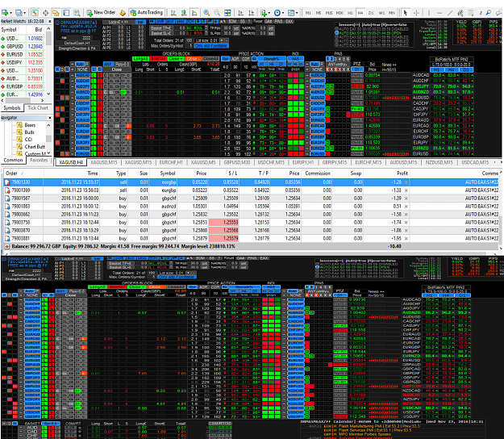
Task: Zoom out on the chart
Action: pos(217,13)
